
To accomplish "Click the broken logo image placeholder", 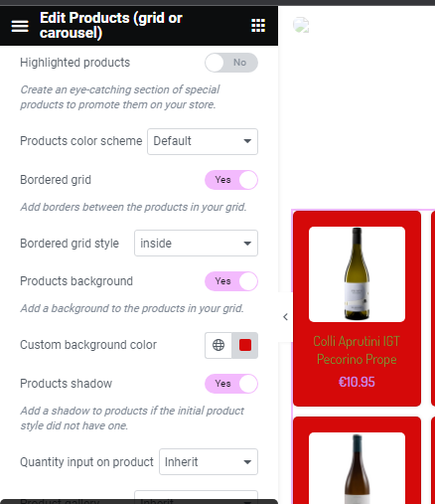I will pyautogui.click(x=301, y=26).
